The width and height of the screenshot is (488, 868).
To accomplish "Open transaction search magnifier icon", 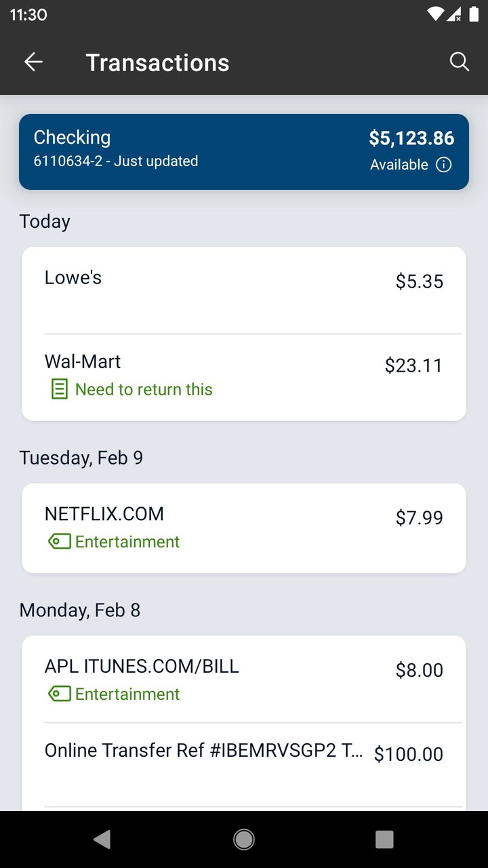I will tap(460, 62).
